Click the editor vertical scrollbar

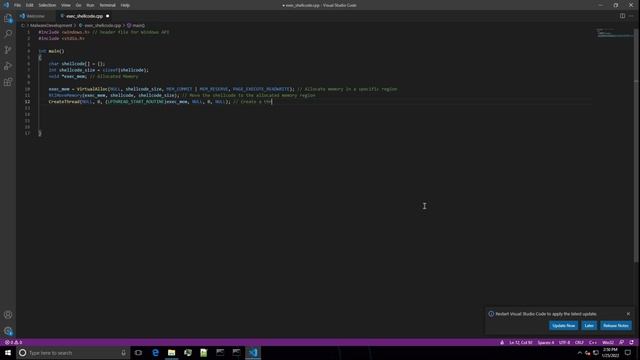(637, 145)
